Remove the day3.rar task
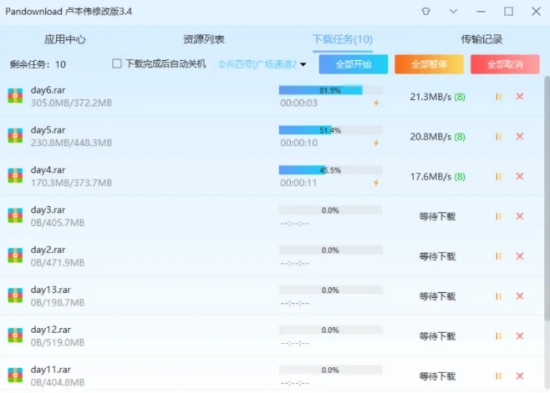 click(520, 217)
